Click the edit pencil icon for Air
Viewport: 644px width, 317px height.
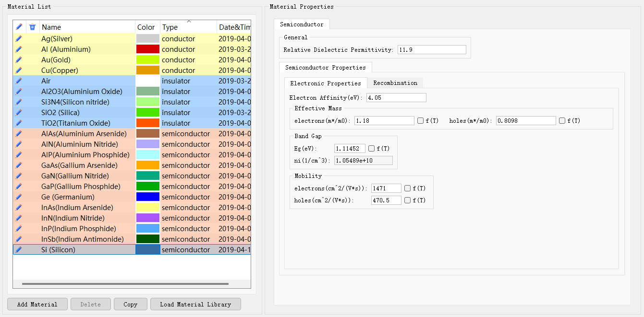19,81
